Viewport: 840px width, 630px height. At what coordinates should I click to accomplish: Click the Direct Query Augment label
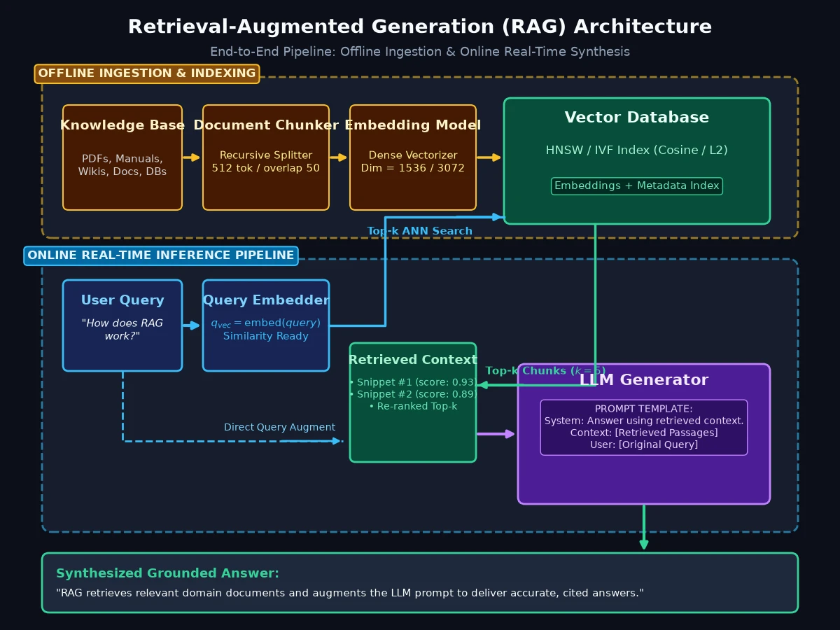click(x=279, y=427)
